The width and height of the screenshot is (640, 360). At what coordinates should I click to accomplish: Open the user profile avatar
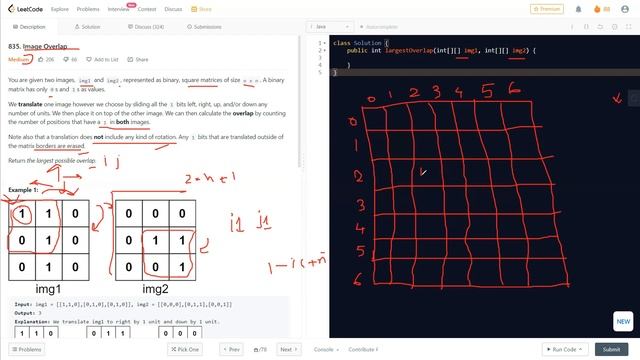pyautogui.click(x=624, y=9)
